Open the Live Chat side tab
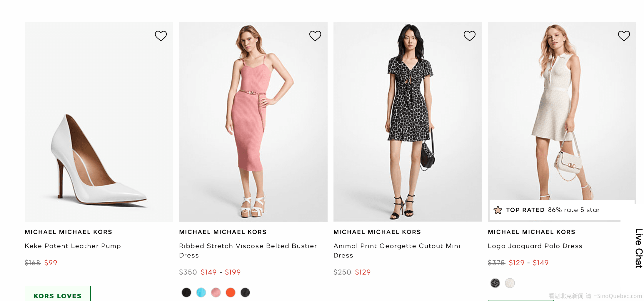Screen dimensions: 644x301 coord(638,248)
